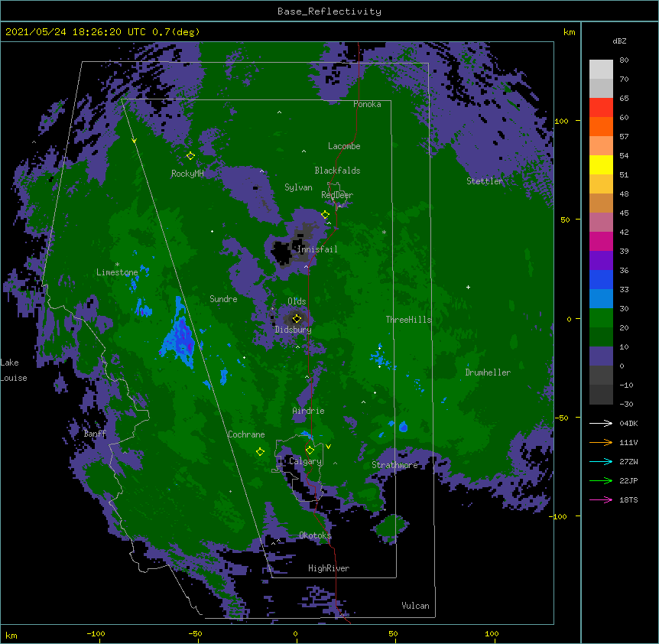The image size is (659, 644).
Task: Select the yellow diamond marker above Calgary label
Action: pos(310,450)
